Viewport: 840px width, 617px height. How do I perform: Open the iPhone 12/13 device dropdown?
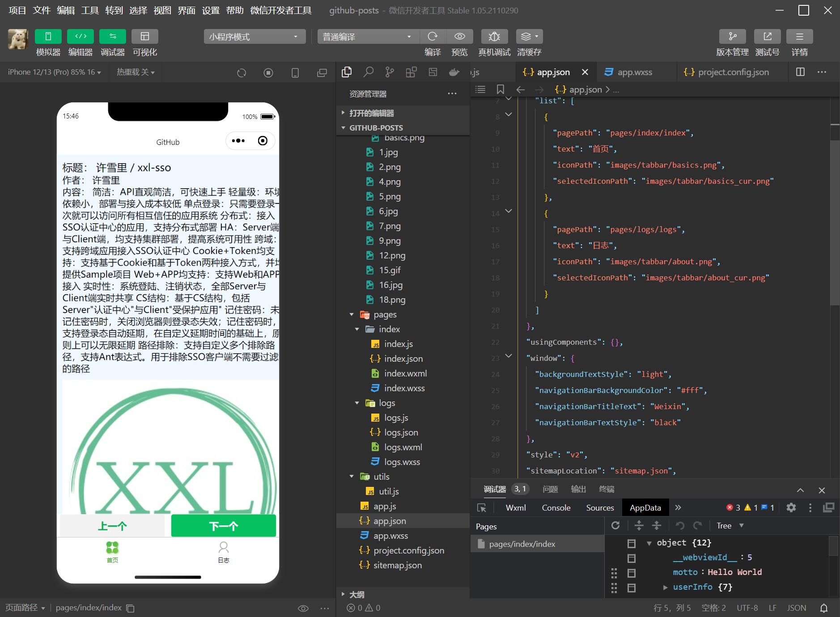pos(54,72)
